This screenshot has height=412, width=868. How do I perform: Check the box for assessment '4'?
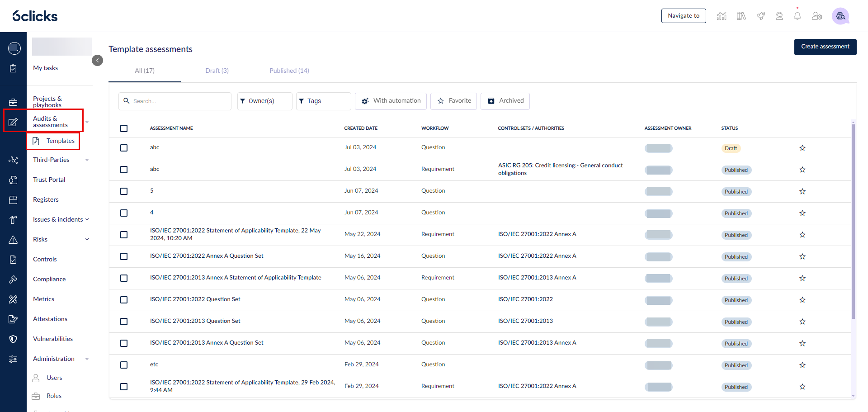[124, 213]
